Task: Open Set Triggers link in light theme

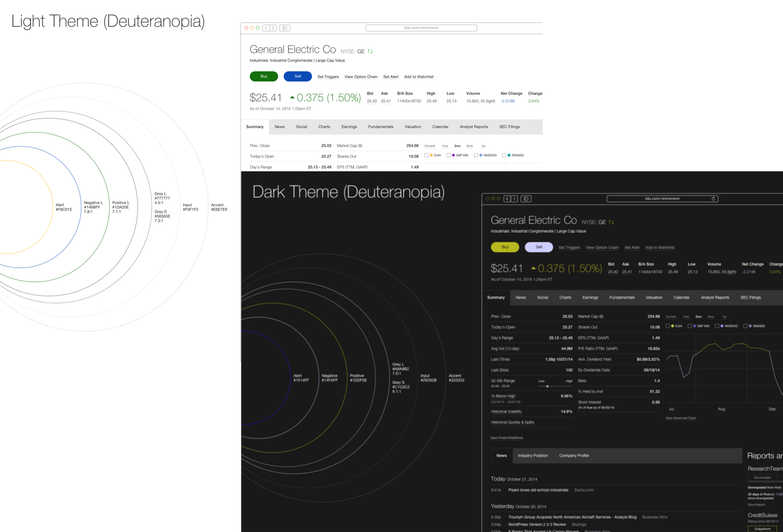Action: tap(328, 77)
